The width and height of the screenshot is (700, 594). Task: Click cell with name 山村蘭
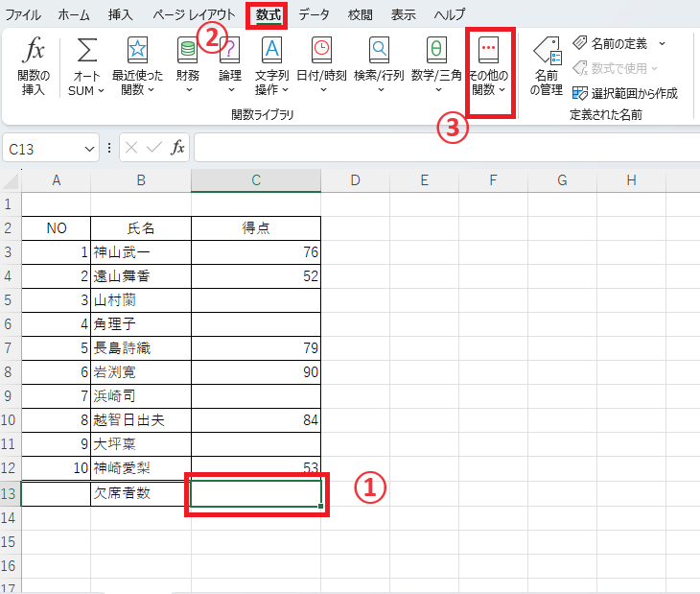(x=141, y=300)
